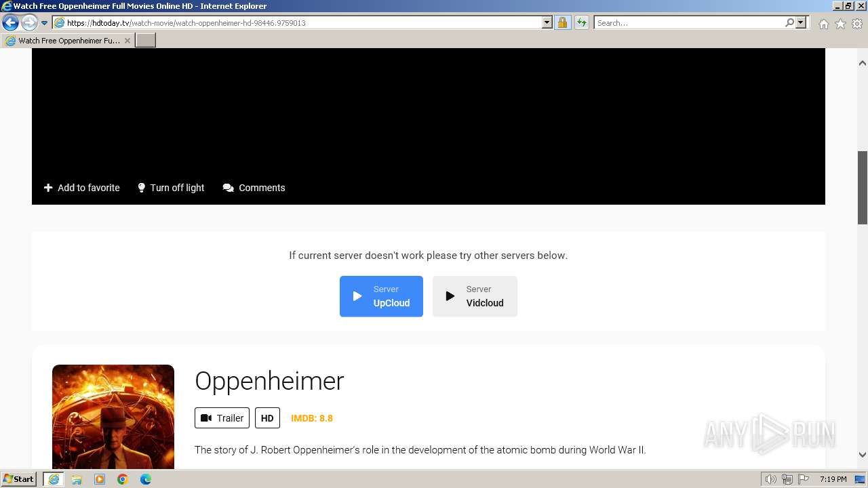Click Internet Explorer taskbar icon

tap(53, 479)
